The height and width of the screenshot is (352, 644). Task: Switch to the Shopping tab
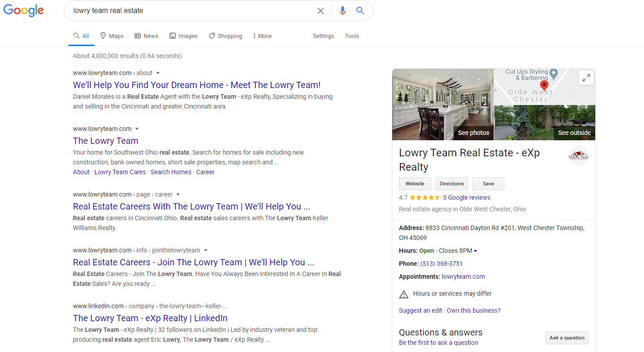tap(225, 36)
